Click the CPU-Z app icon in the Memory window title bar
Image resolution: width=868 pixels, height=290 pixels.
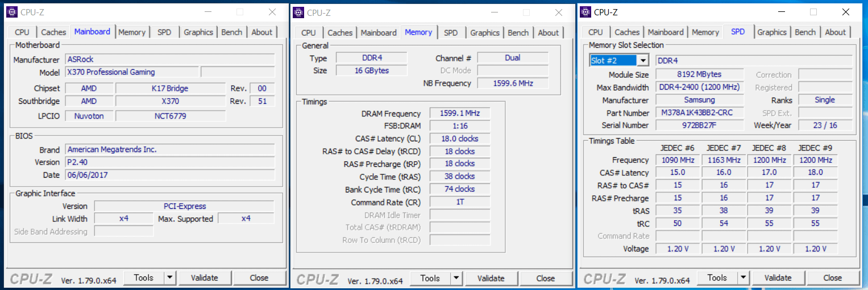point(298,12)
